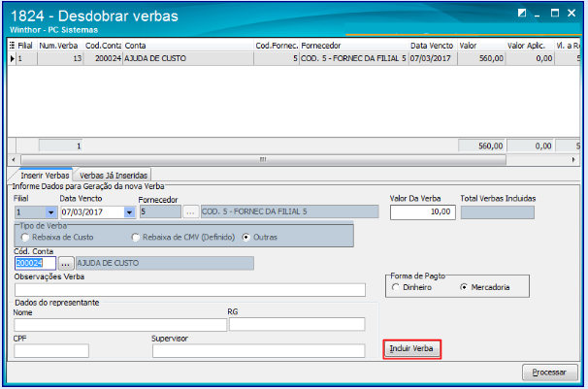Click the footer count cell showing 1
The height and width of the screenshot is (389, 588).
[60, 146]
